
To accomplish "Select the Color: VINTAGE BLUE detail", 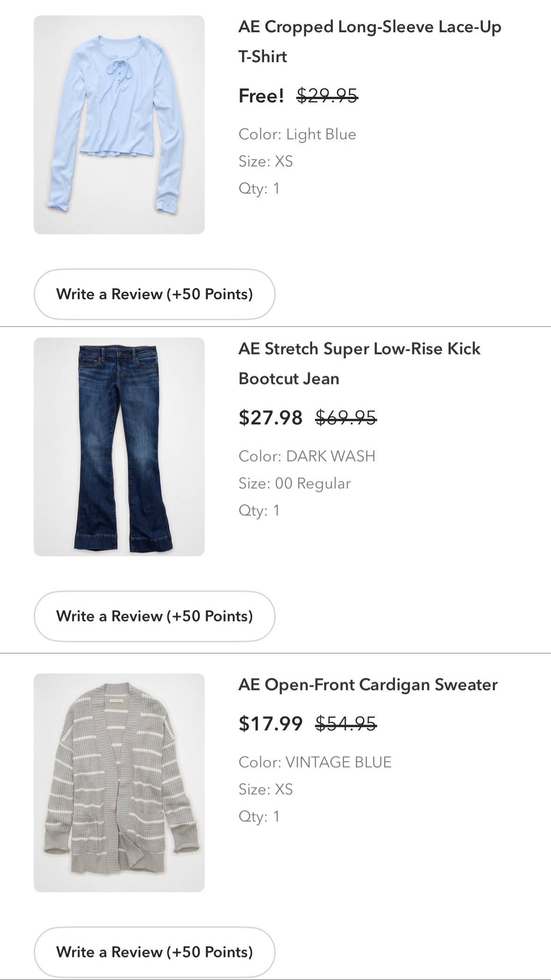I will coord(315,762).
